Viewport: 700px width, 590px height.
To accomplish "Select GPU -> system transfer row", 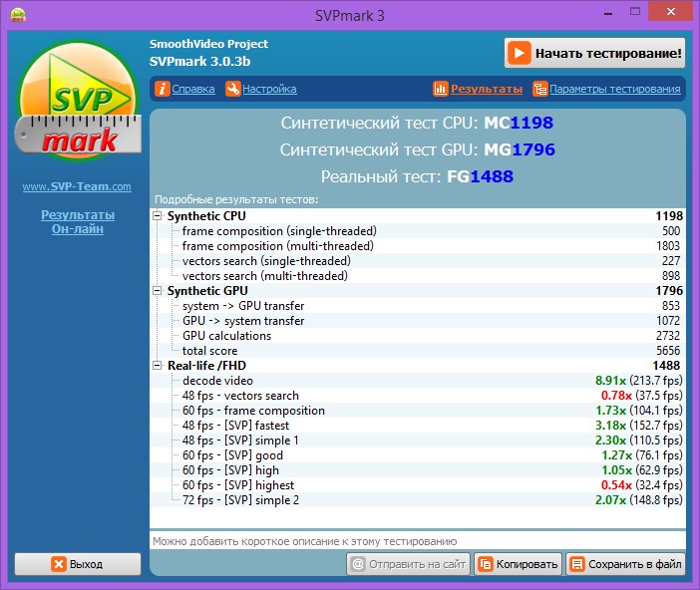I will coord(418,321).
